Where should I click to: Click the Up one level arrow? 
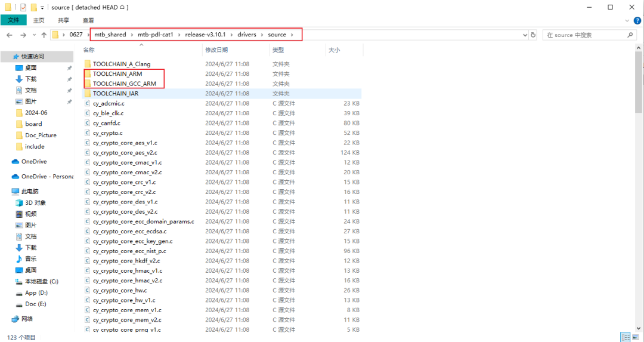(44, 35)
